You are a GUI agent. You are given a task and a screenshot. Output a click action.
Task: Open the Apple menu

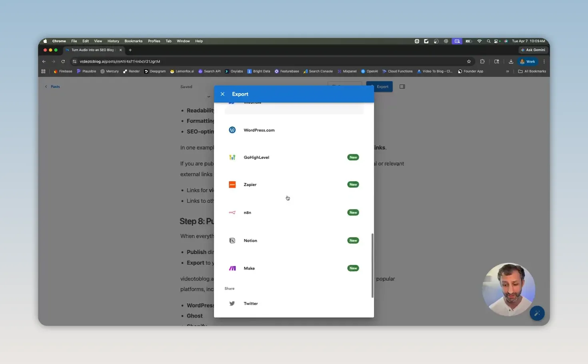45,41
